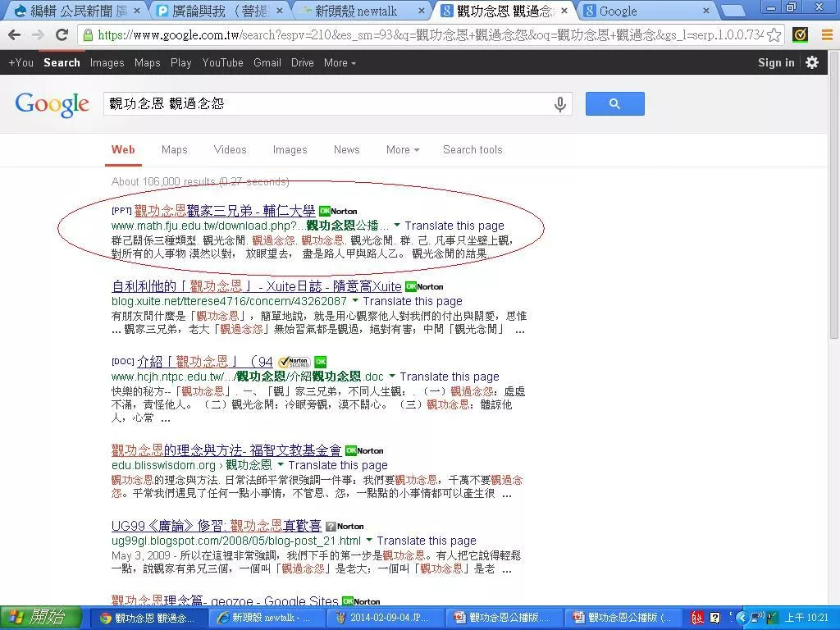This screenshot has height=630, width=840.
Task: Open the 介紹「觀功念恩」DOC result
Action: pyautogui.click(x=205, y=362)
